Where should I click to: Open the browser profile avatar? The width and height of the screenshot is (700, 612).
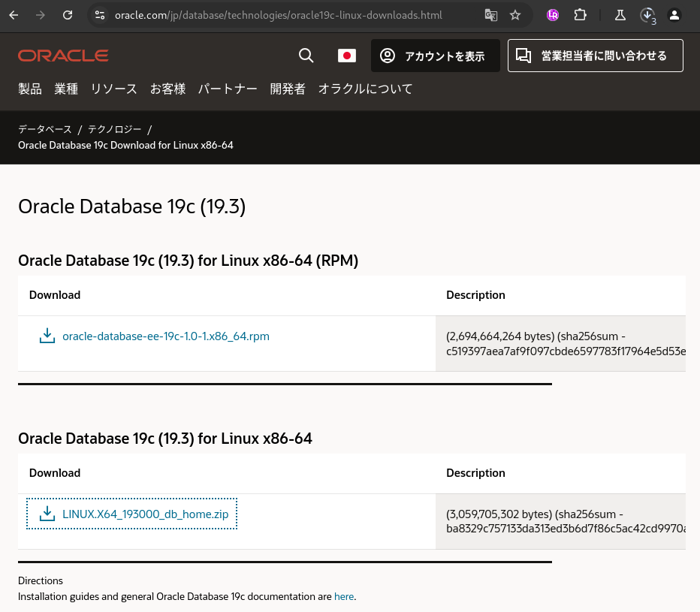coord(674,14)
